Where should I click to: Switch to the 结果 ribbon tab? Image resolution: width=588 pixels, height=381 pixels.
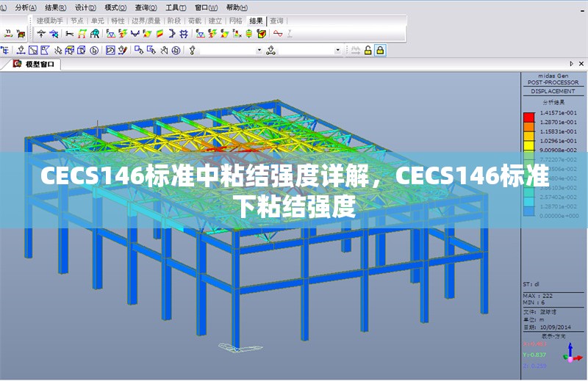[256, 21]
